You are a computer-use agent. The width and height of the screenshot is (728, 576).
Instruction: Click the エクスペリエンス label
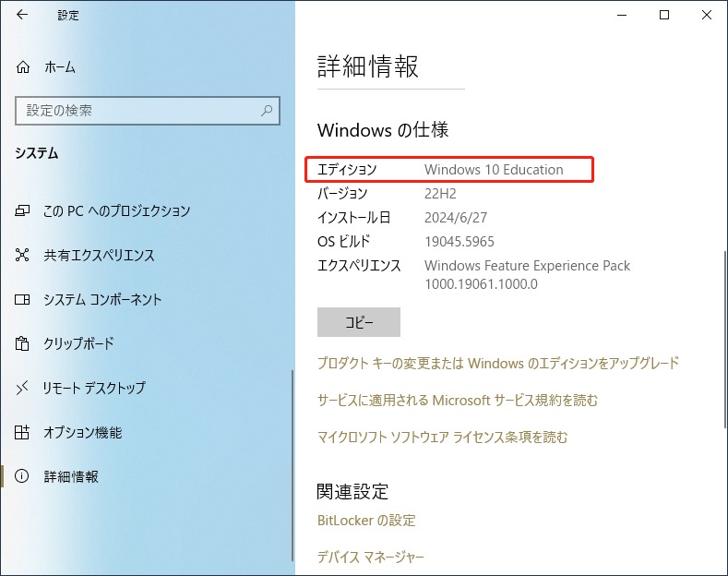click(359, 266)
